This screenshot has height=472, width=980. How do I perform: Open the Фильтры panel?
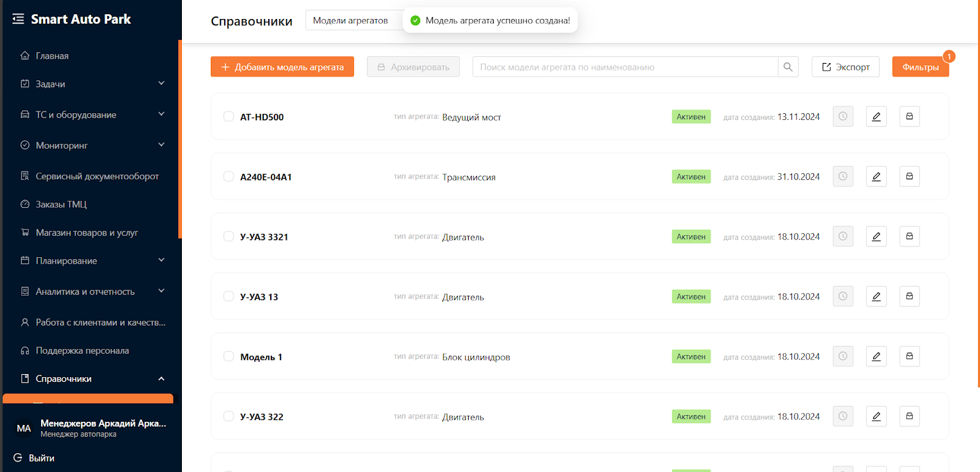(920, 67)
